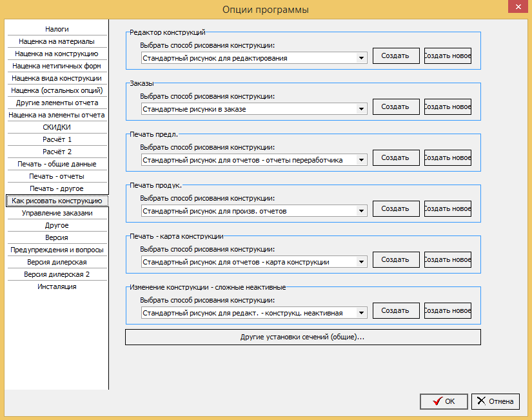Click Создать новое in Редактор конструкций
The width and height of the screenshot is (532, 420).
coord(448,55)
